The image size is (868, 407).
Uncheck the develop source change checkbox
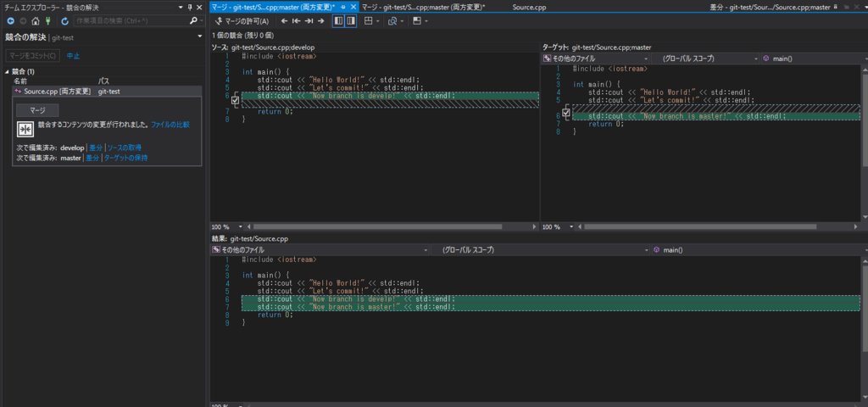(236, 100)
